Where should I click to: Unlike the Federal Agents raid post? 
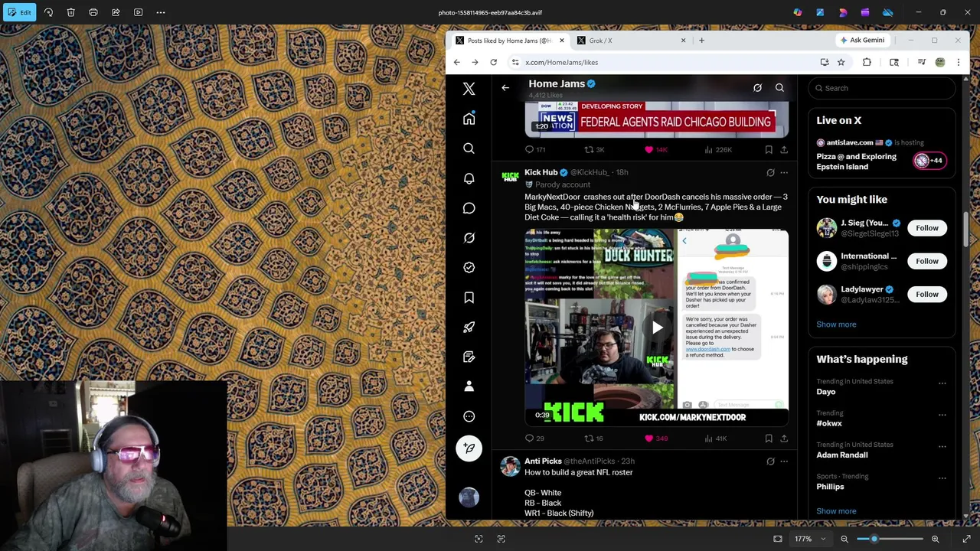657,150
